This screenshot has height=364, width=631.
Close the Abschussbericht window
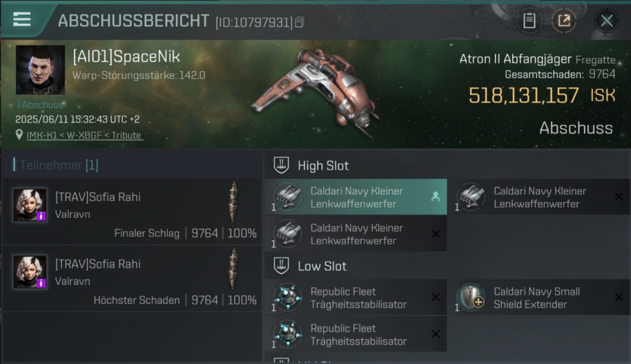[607, 21]
